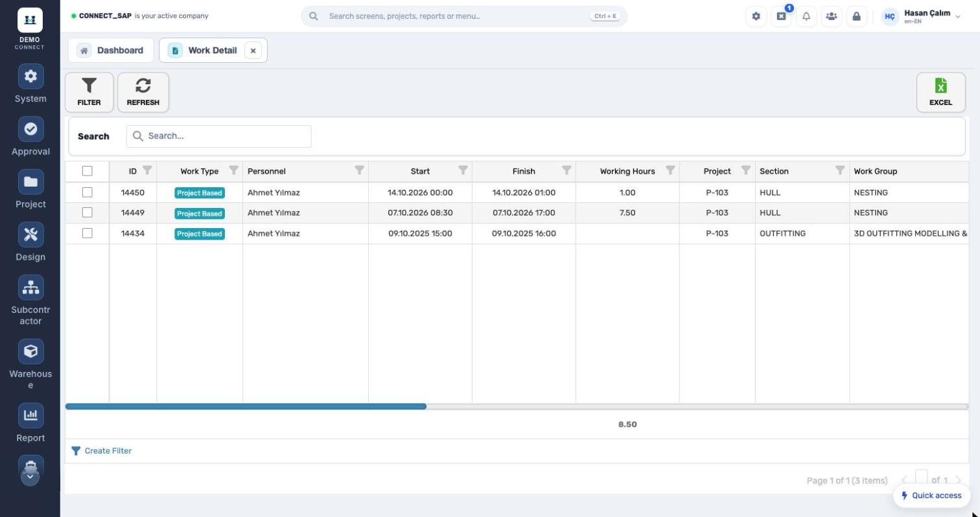Image resolution: width=980 pixels, height=517 pixels.
Task: Open the Design tools module
Action: (x=30, y=242)
